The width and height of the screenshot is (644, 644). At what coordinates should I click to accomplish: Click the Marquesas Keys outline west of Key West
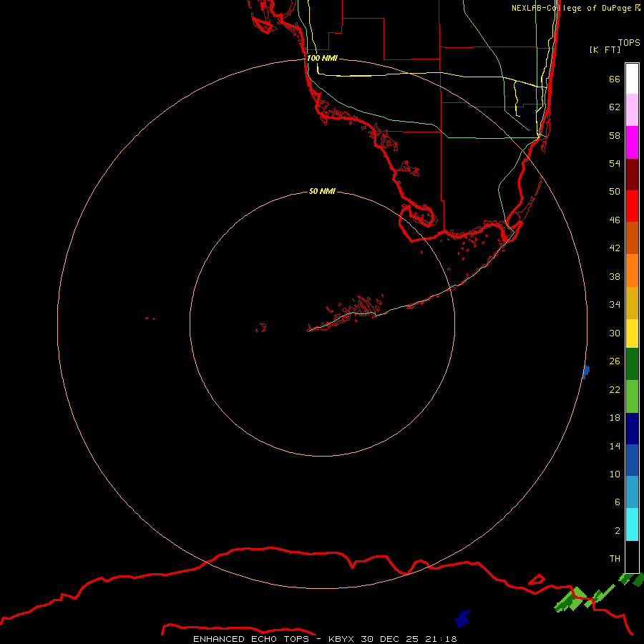(261, 328)
